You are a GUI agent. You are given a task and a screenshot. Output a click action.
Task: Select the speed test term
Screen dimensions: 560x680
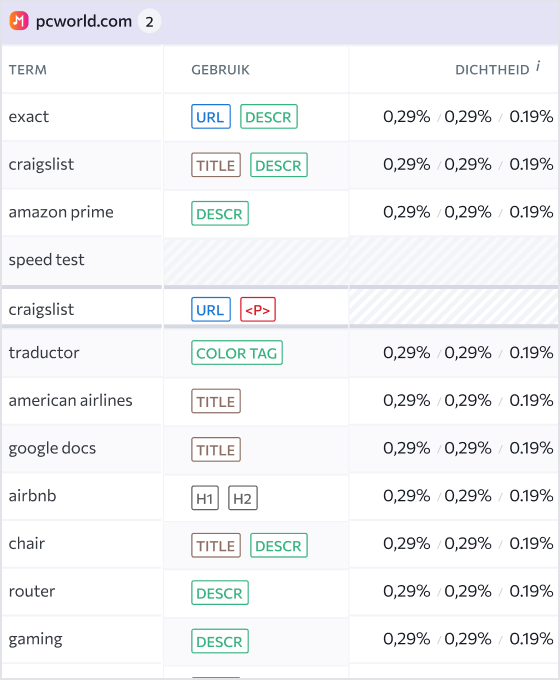point(46,260)
